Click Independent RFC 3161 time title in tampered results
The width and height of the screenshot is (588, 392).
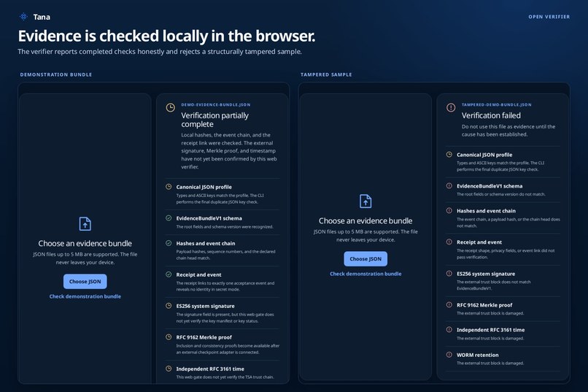[490, 330]
